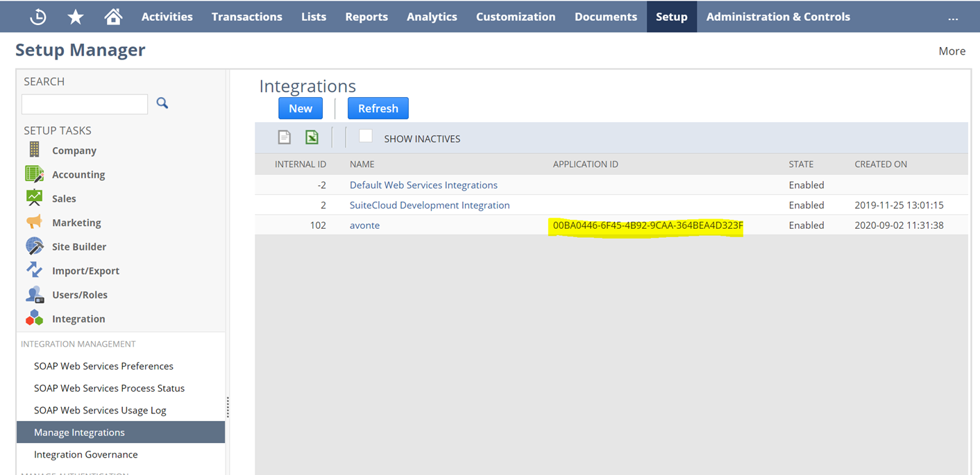
Task: Open the Reports menu
Action: coord(366,17)
